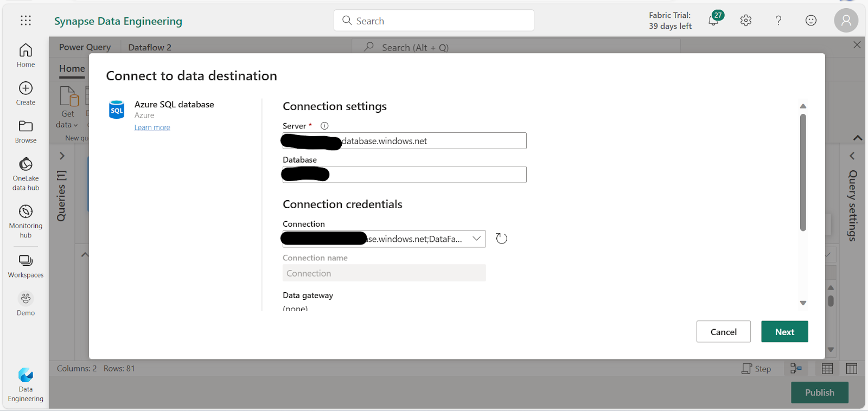
Task: Click the Rows: 81 status text
Action: (119, 369)
